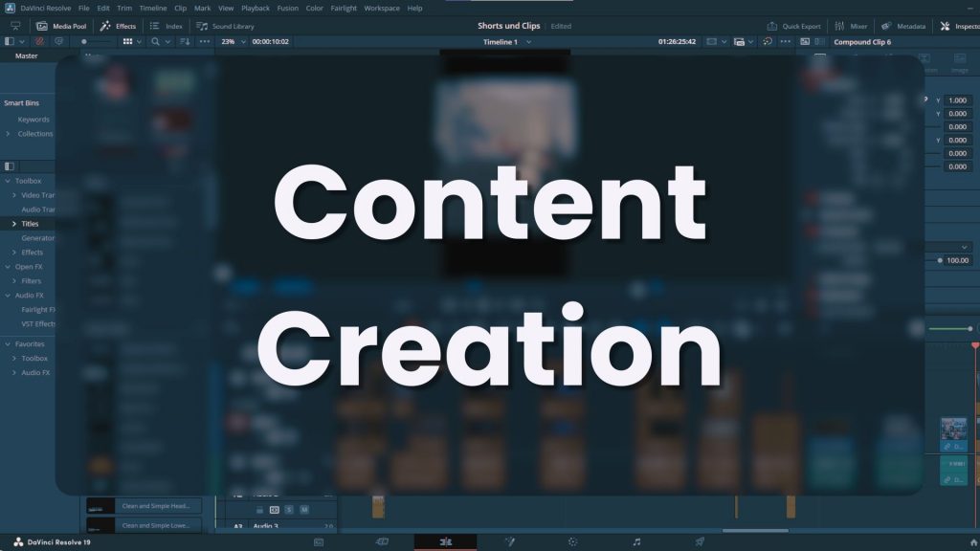This screenshot has height=551, width=980.
Task: Click the 100.00 slider value field
Action: pyautogui.click(x=957, y=260)
